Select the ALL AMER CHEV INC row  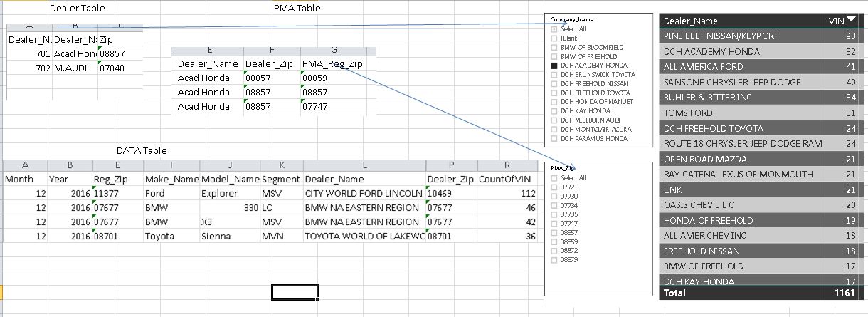click(x=761, y=235)
